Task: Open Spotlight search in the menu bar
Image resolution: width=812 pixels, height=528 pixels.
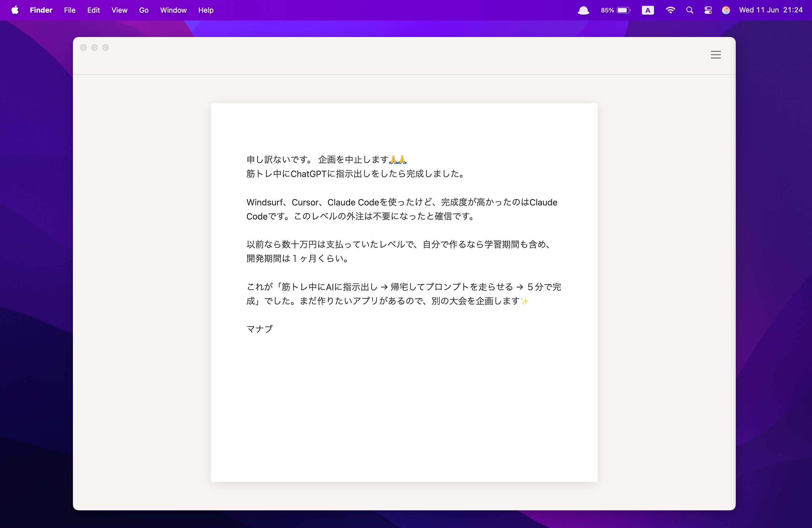Action: coord(690,10)
